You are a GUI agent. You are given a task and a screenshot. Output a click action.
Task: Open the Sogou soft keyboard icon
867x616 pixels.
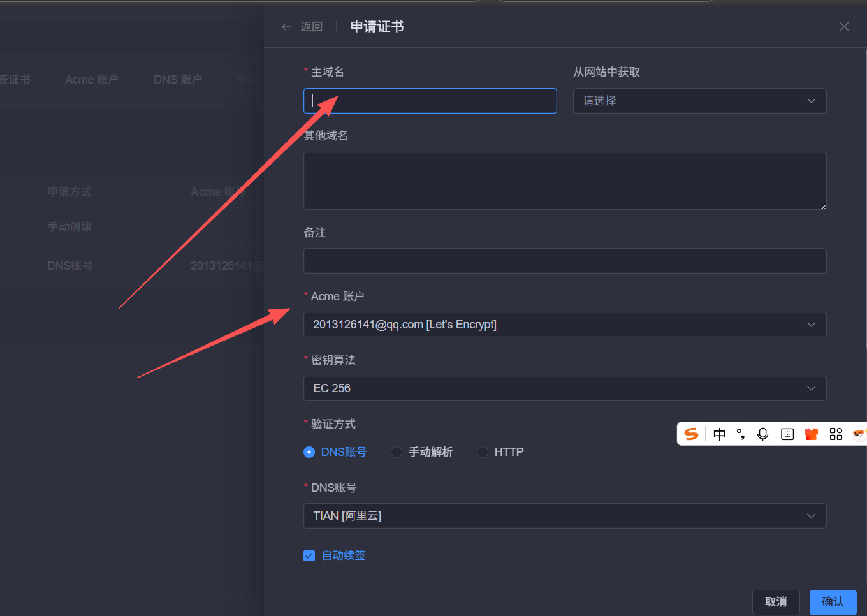click(787, 434)
